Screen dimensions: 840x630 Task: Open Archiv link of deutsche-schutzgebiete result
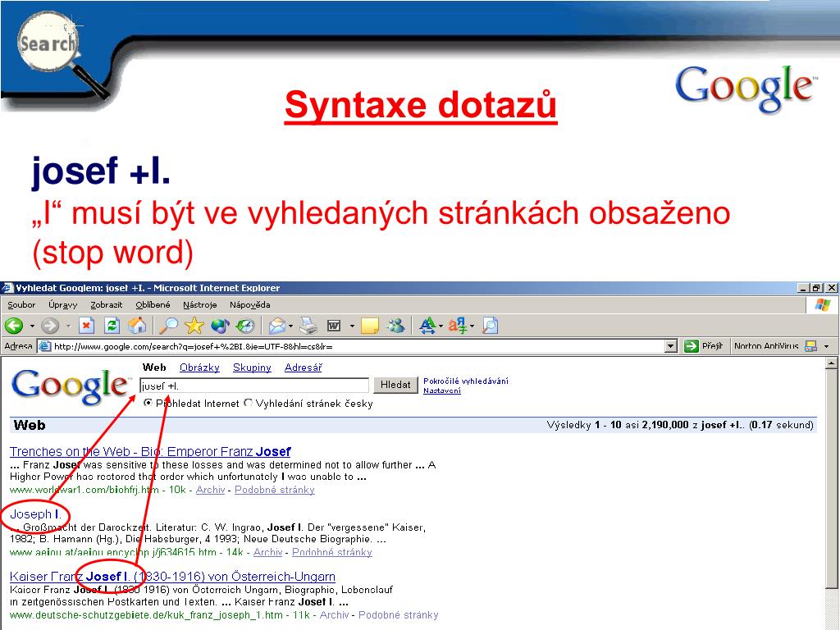(x=335, y=615)
